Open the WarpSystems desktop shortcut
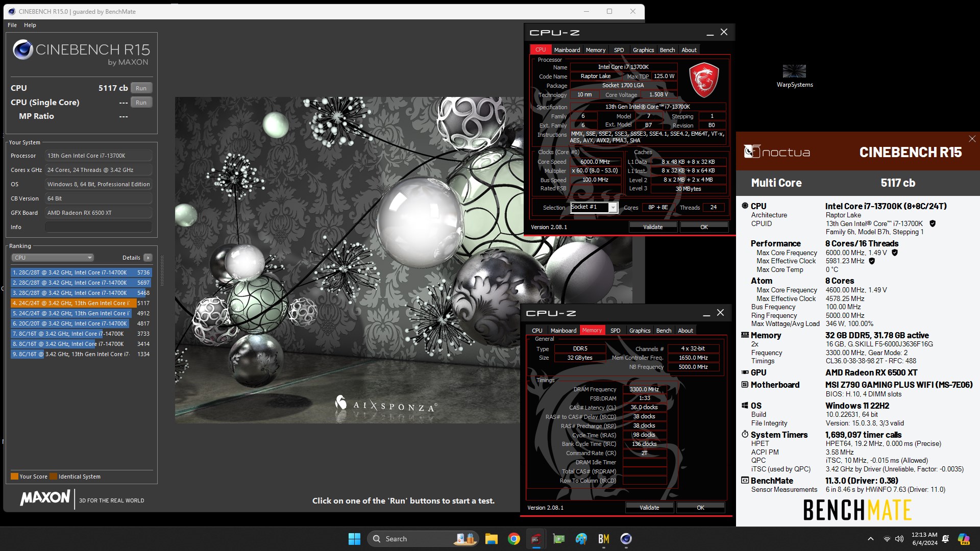 [795, 76]
